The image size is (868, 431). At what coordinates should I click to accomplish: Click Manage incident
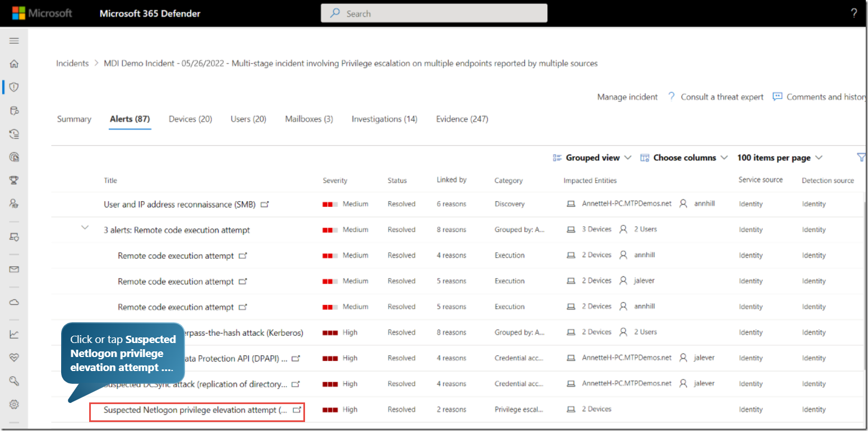[x=627, y=97]
